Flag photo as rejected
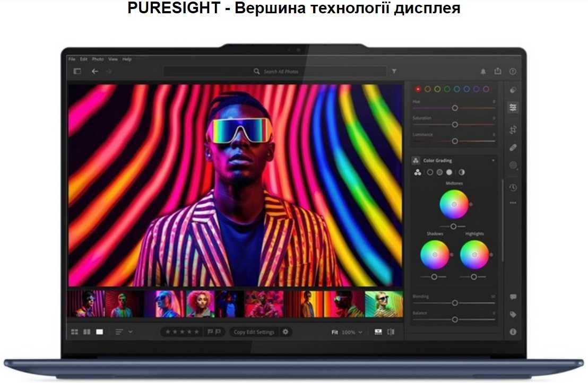Screen dimensions: 588x383 218,332
